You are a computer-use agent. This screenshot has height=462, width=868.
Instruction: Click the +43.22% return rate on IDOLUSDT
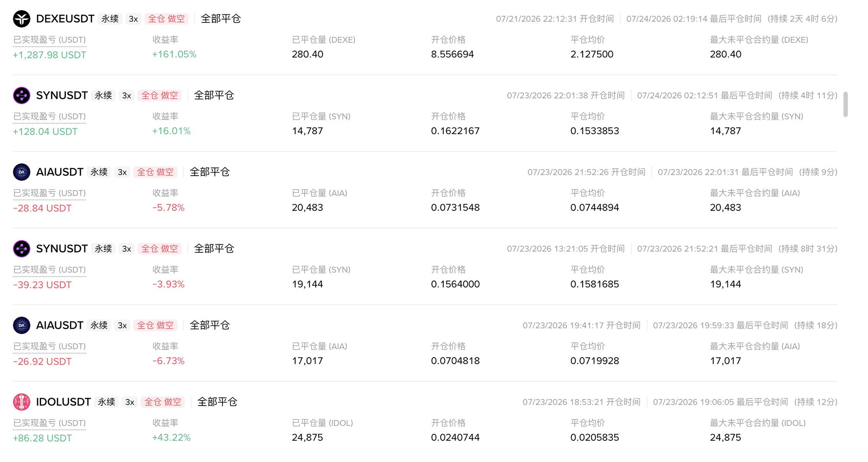(x=172, y=437)
